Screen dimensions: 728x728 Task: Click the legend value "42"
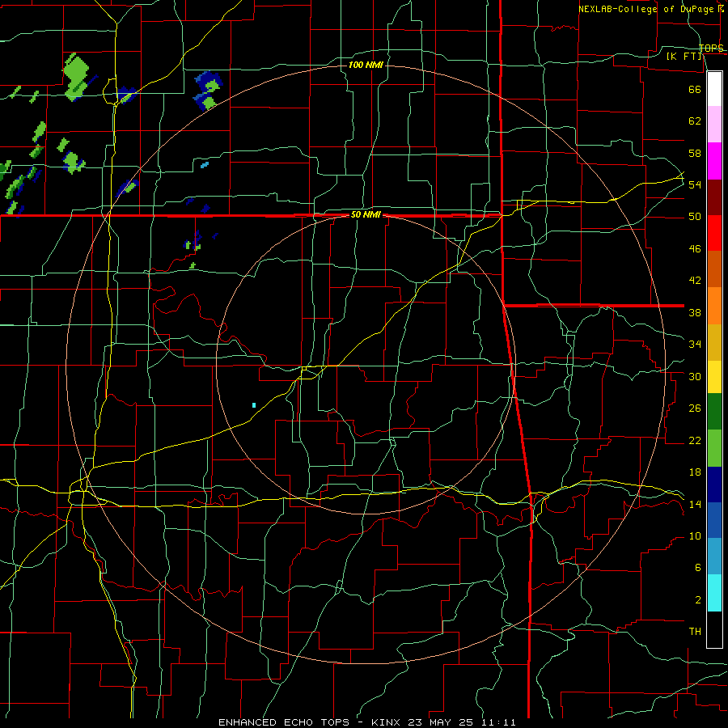click(x=695, y=281)
